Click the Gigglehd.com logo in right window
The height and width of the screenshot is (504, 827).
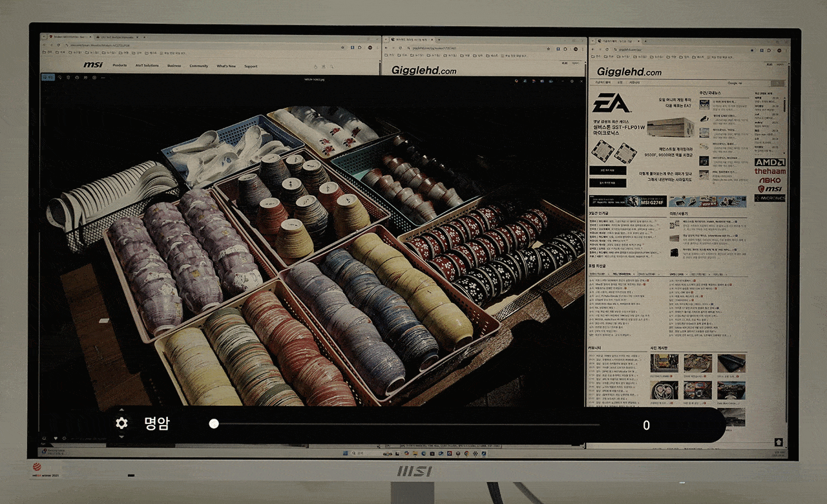(629, 72)
